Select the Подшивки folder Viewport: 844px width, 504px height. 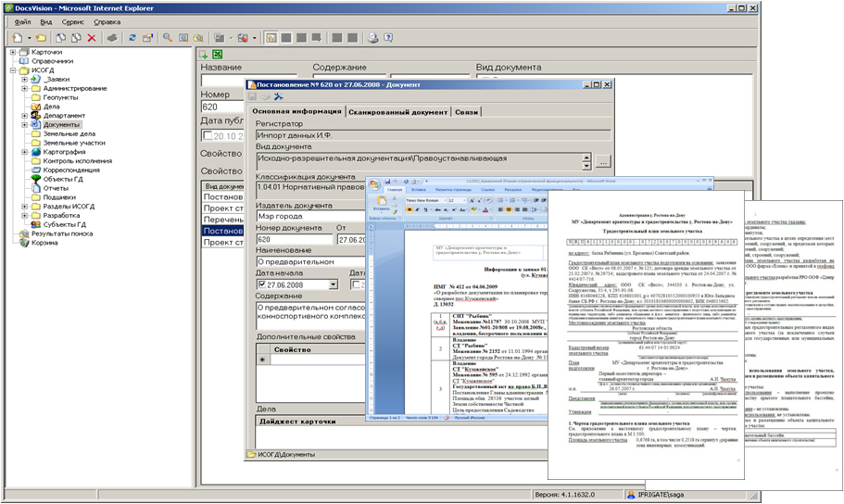59,197
